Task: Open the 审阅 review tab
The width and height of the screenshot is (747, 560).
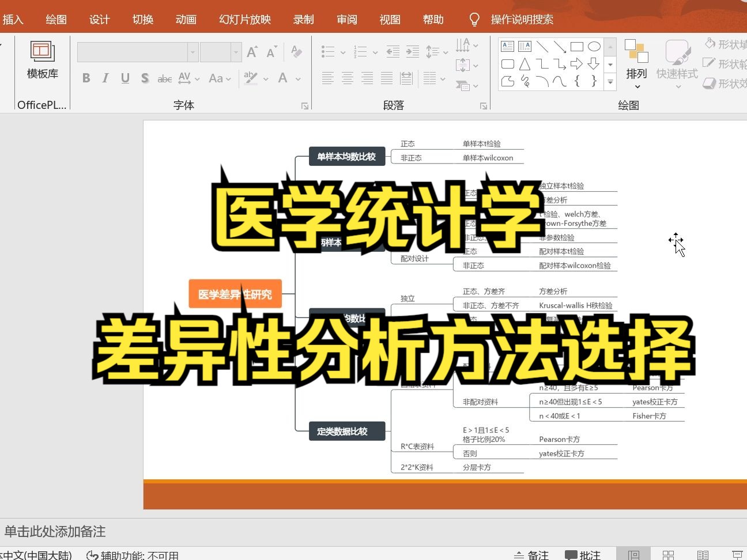Action: pos(346,20)
